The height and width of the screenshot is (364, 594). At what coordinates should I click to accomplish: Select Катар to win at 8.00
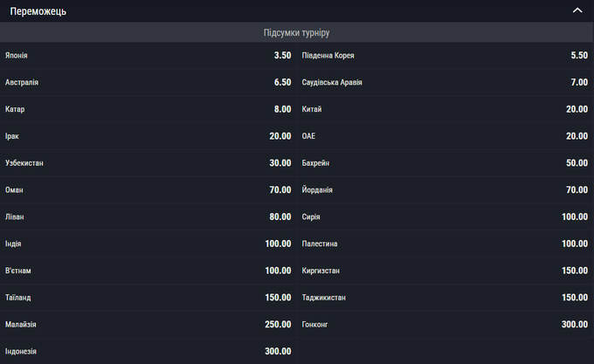pos(148,109)
